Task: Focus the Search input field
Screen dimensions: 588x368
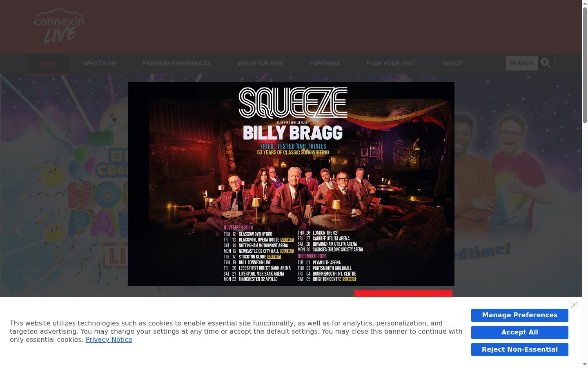Action: point(522,63)
